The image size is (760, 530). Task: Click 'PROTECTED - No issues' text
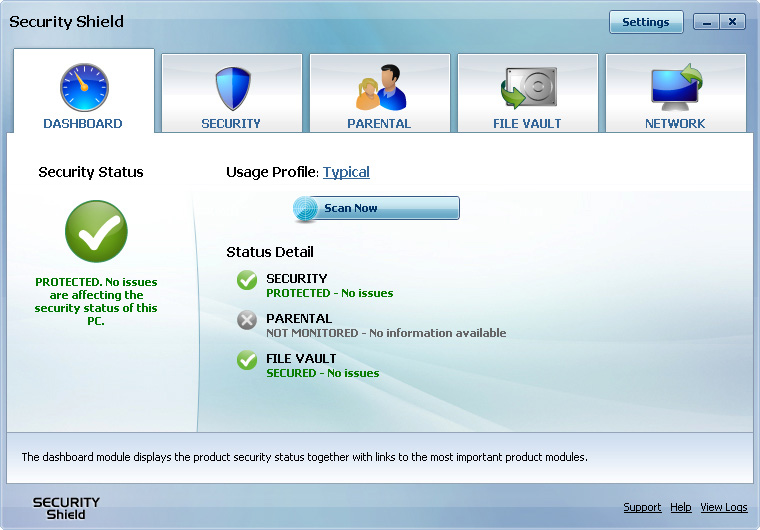coord(330,293)
